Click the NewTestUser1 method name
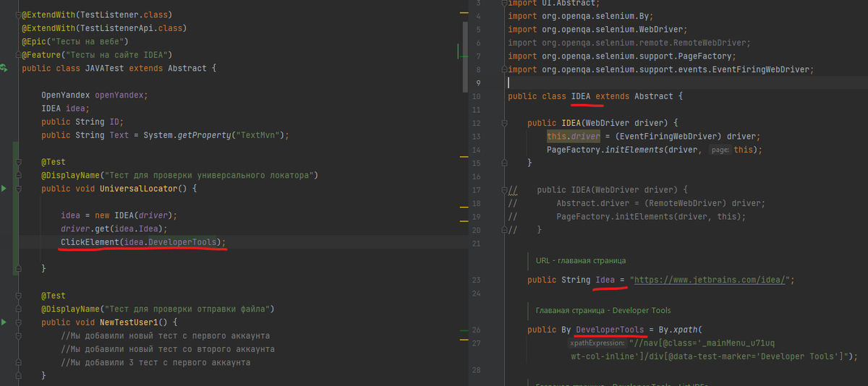This screenshot has height=386, width=868. 129,322
